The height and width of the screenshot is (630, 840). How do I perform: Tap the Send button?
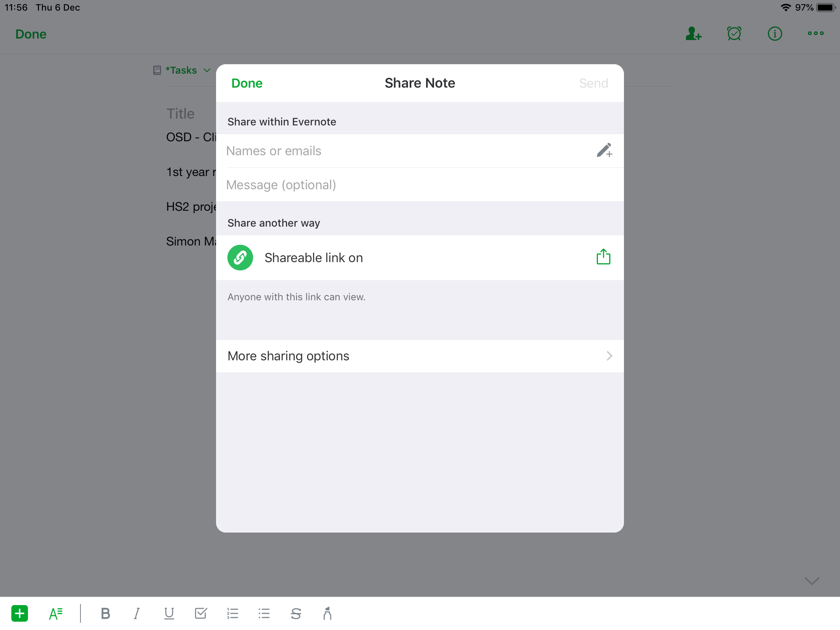(x=593, y=83)
